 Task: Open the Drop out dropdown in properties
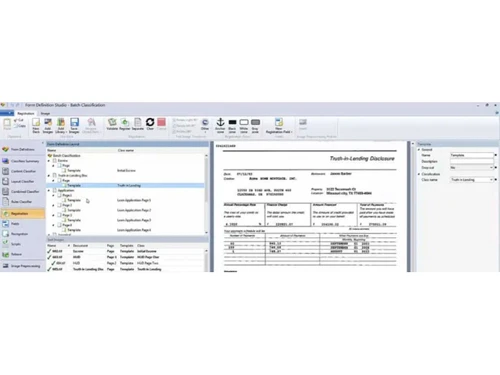point(491,168)
